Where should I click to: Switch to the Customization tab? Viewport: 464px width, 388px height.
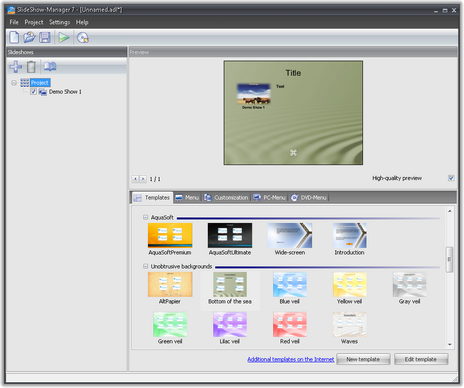click(226, 198)
